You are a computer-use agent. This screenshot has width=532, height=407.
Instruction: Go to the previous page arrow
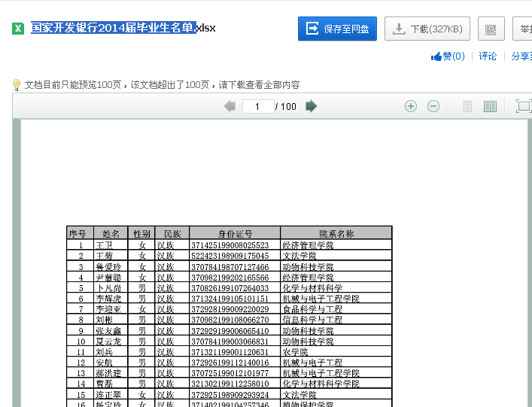[x=230, y=106]
